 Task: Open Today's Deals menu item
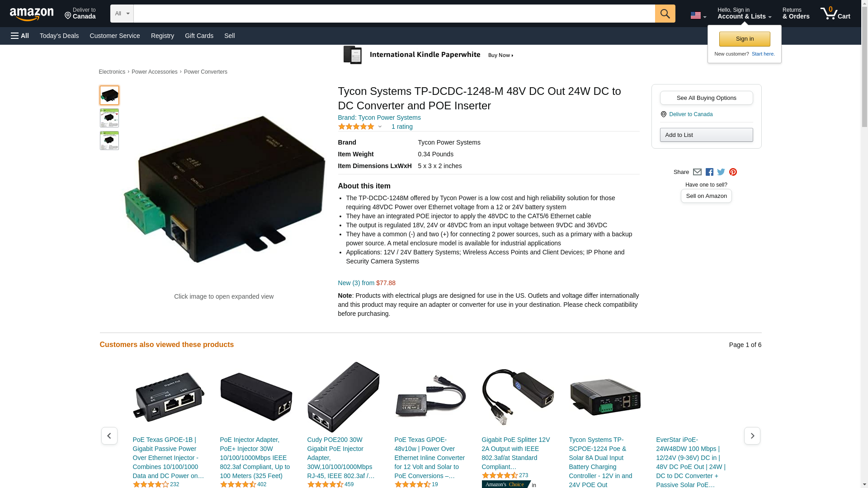point(59,36)
